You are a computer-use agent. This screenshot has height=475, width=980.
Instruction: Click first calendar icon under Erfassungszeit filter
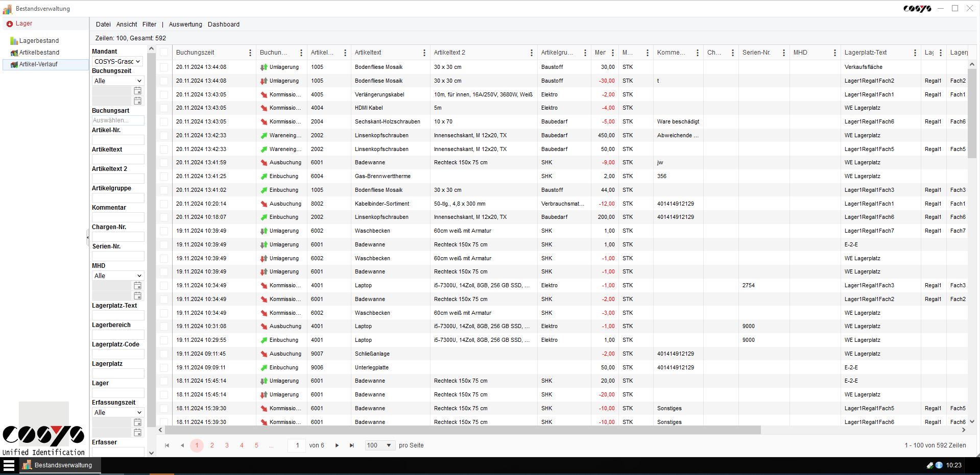(x=138, y=422)
